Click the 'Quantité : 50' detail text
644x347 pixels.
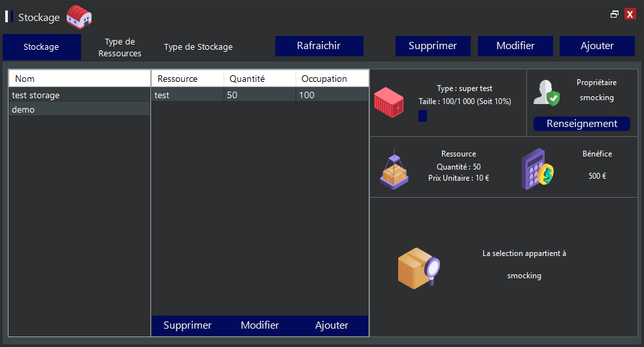pyautogui.click(x=458, y=166)
